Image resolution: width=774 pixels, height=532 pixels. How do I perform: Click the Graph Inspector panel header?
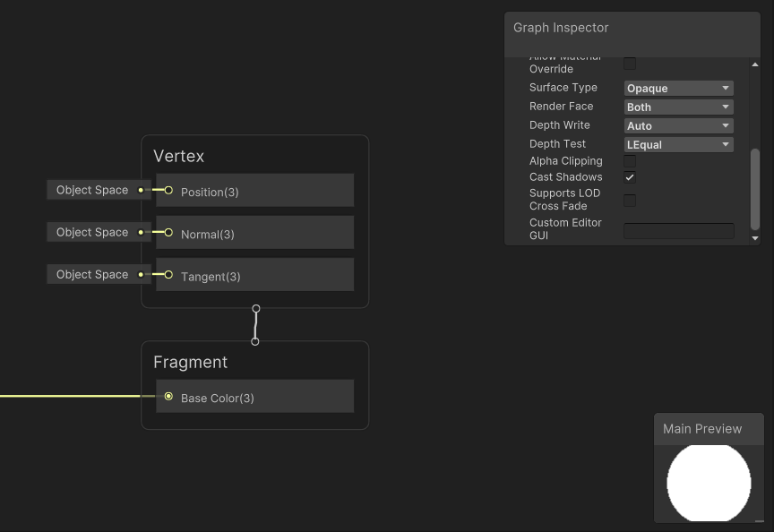pyautogui.click(x=561, y=28)
